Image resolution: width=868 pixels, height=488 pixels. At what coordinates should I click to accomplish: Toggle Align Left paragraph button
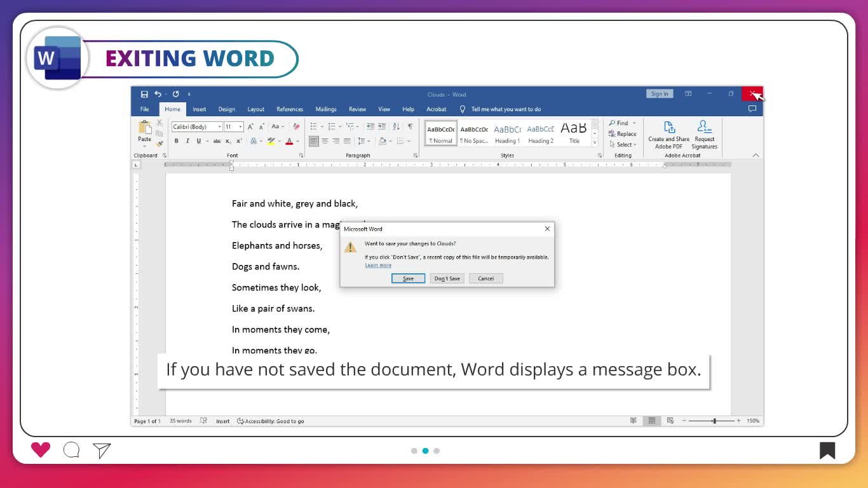click(x=313, y=141)
